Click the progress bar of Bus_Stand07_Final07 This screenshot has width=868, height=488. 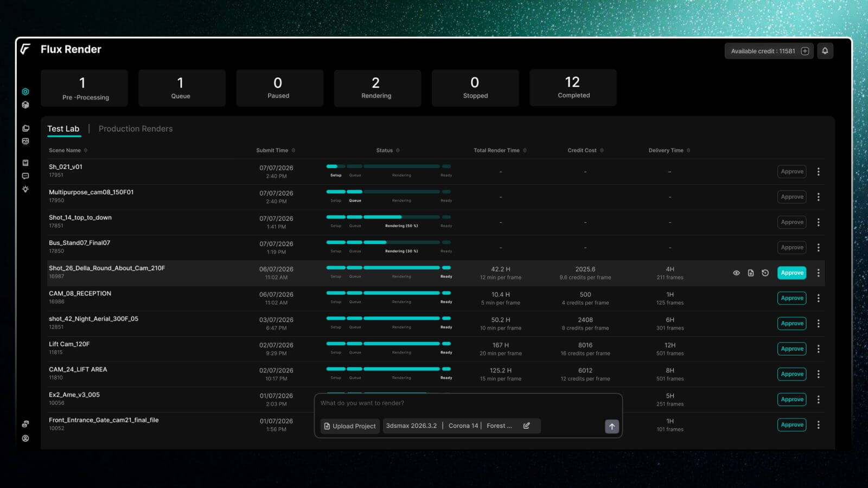tap(388, 242)
